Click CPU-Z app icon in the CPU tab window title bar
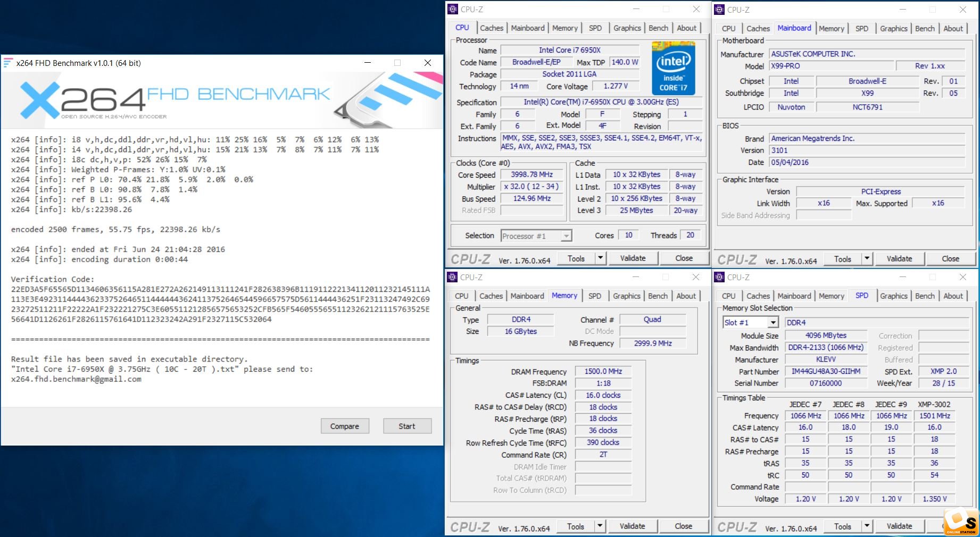This screenshot has width=980, height=537. 453,9
